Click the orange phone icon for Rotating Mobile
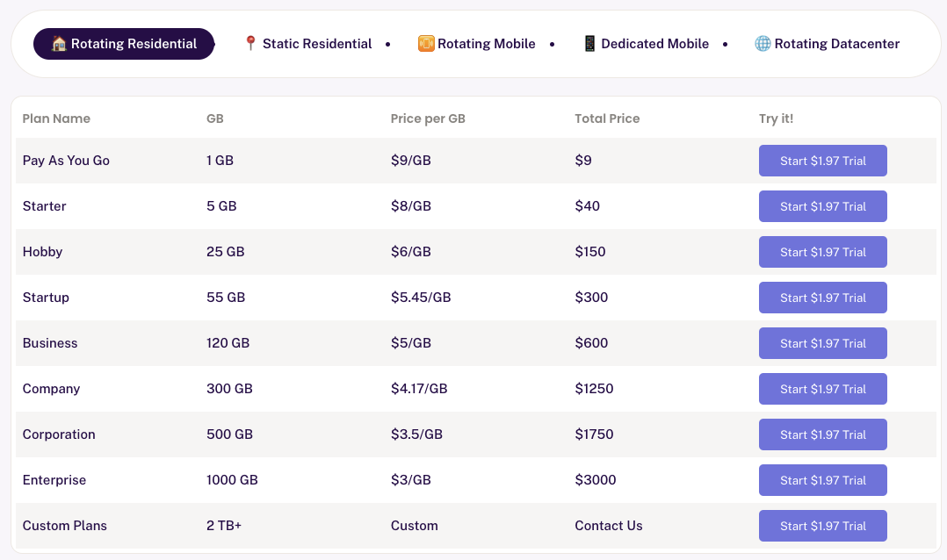 click(x=426, y=44)
